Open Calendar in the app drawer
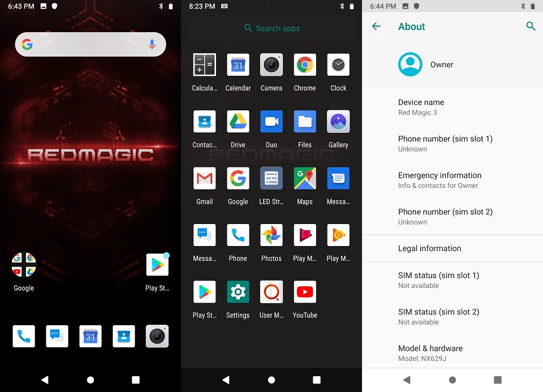 click(238, 64)
